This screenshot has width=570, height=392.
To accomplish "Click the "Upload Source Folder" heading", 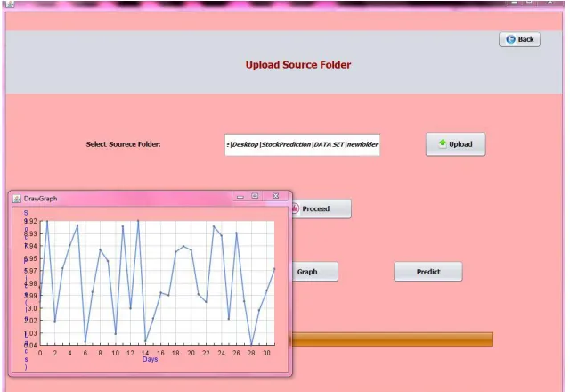I will point(298,65).
